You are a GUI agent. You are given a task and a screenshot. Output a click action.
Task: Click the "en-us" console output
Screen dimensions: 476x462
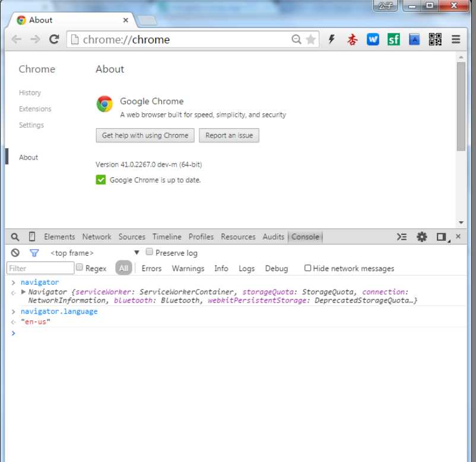click(36, 322)
